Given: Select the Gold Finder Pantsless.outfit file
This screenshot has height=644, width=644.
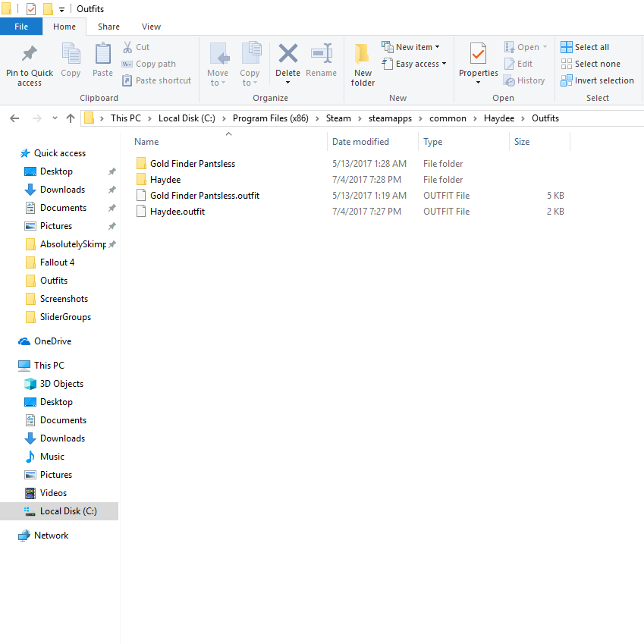Looking at the screenshot, I should pyautogui.click(x=204, y=196).
